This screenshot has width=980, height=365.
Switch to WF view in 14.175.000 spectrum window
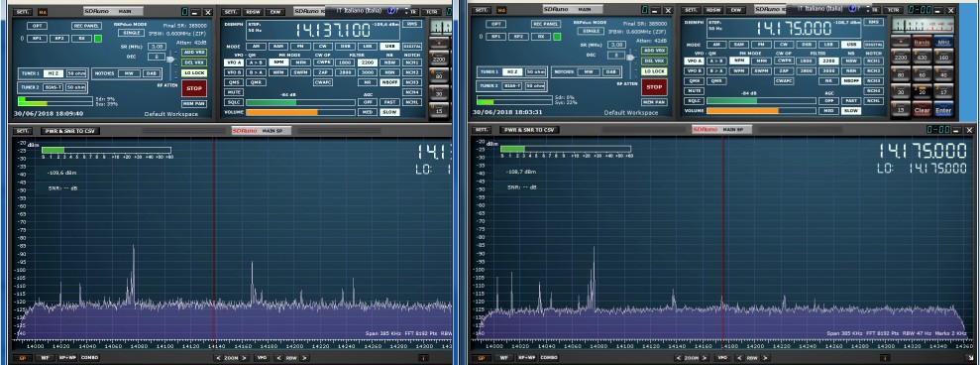[503, 357]
